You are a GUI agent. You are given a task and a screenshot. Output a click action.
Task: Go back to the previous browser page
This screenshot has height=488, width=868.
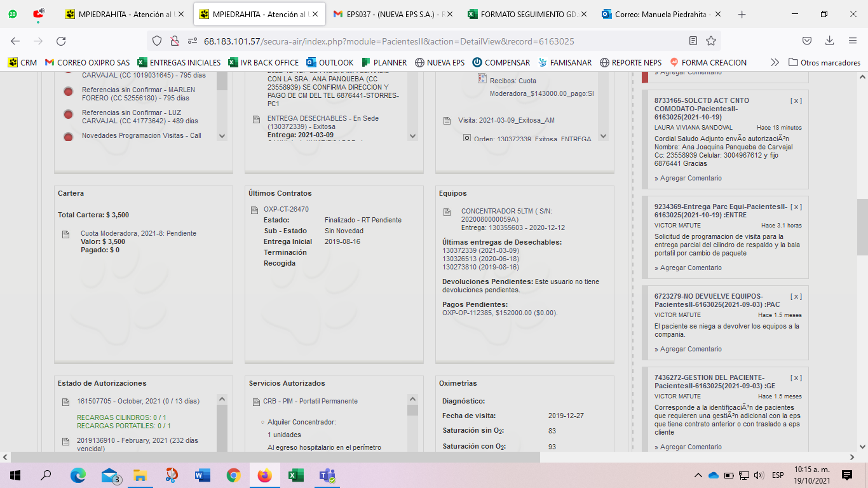[x=15, y=41]
